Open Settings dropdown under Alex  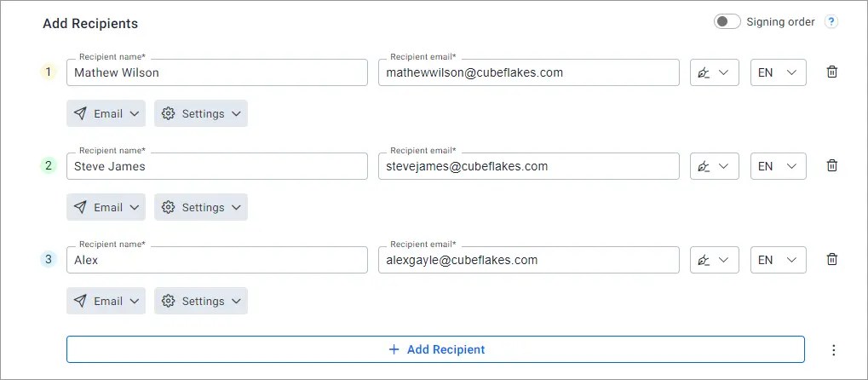click(x=201, y=301)
